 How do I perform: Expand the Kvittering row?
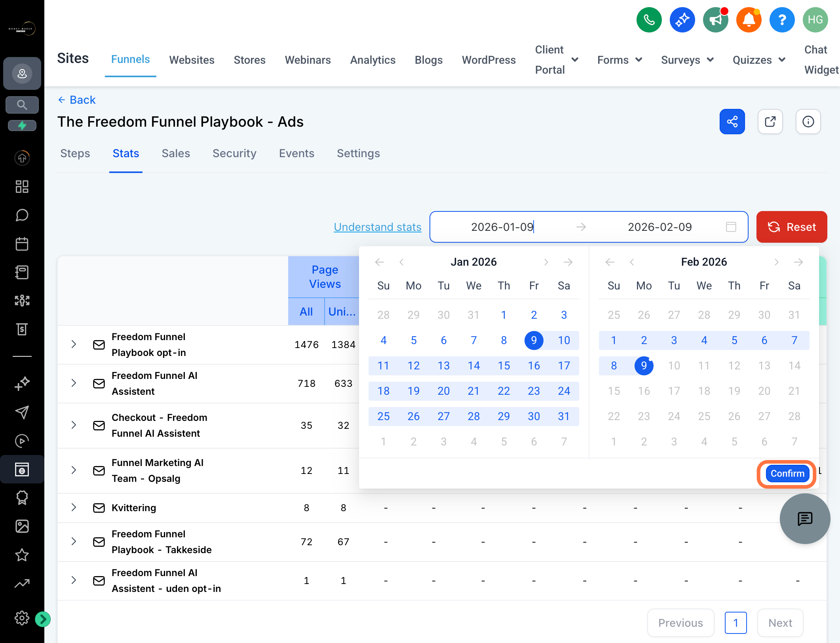coord(74,507)
